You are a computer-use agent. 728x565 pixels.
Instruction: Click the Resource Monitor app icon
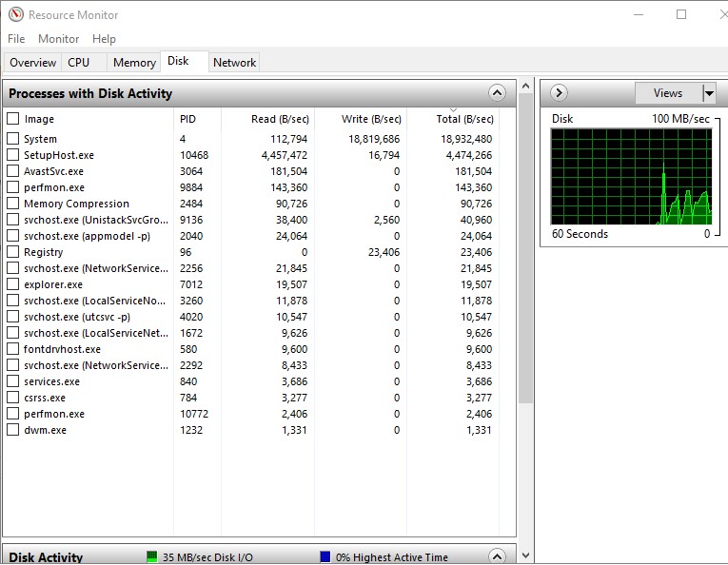tap(16, 14)
